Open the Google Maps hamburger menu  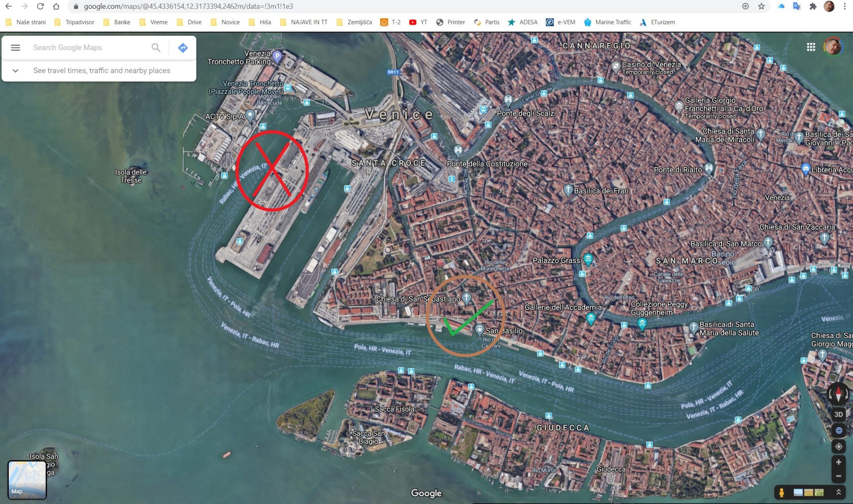[x=15, y=47]
